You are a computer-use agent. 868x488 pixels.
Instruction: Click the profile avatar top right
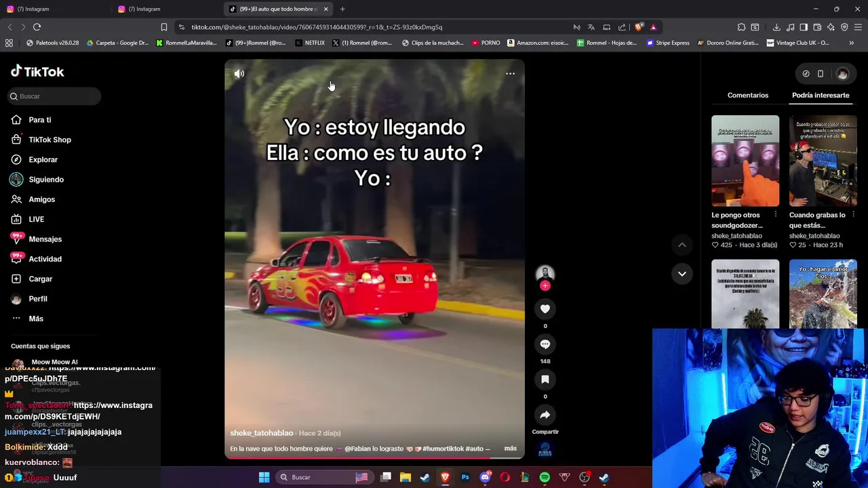click(842, 74)
